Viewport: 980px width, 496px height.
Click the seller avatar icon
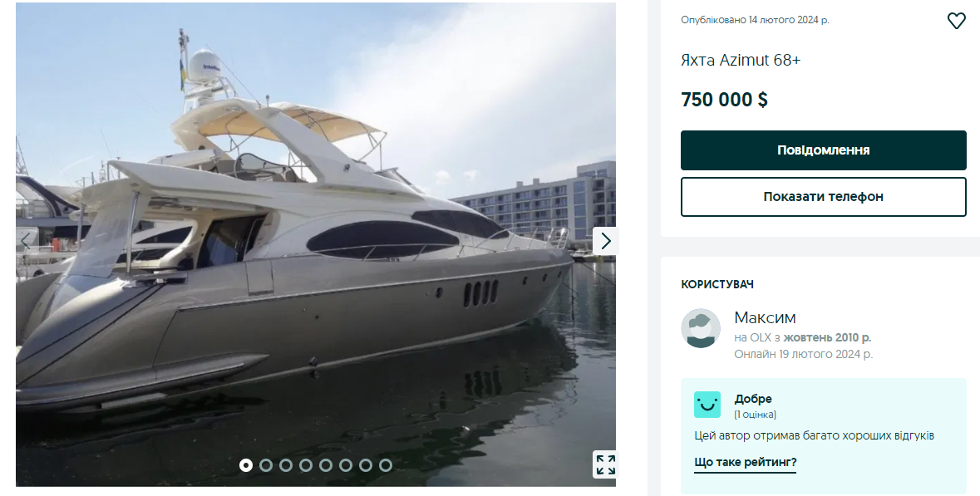(701, 328)
